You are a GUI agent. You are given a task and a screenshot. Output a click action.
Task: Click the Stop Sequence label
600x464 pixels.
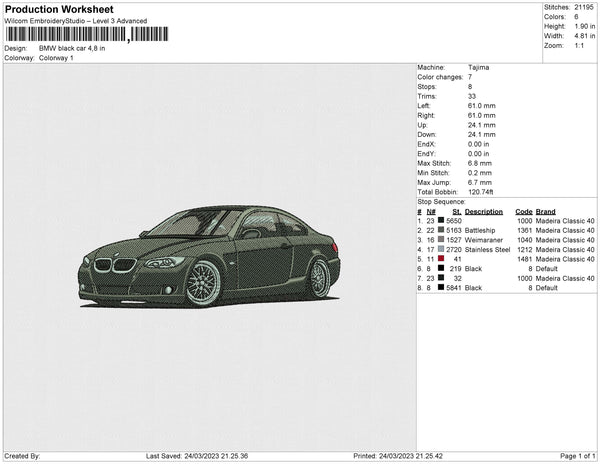click(441, 201)
